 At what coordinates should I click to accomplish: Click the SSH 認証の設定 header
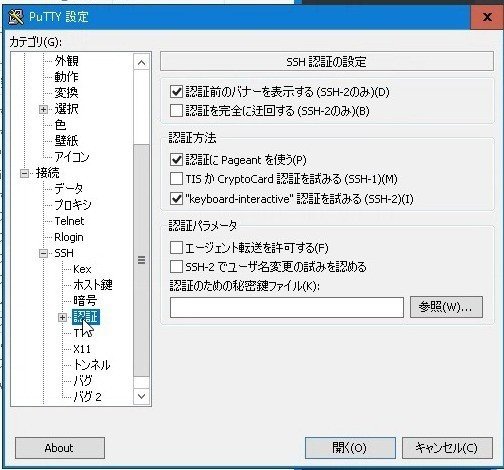(327, 61)
